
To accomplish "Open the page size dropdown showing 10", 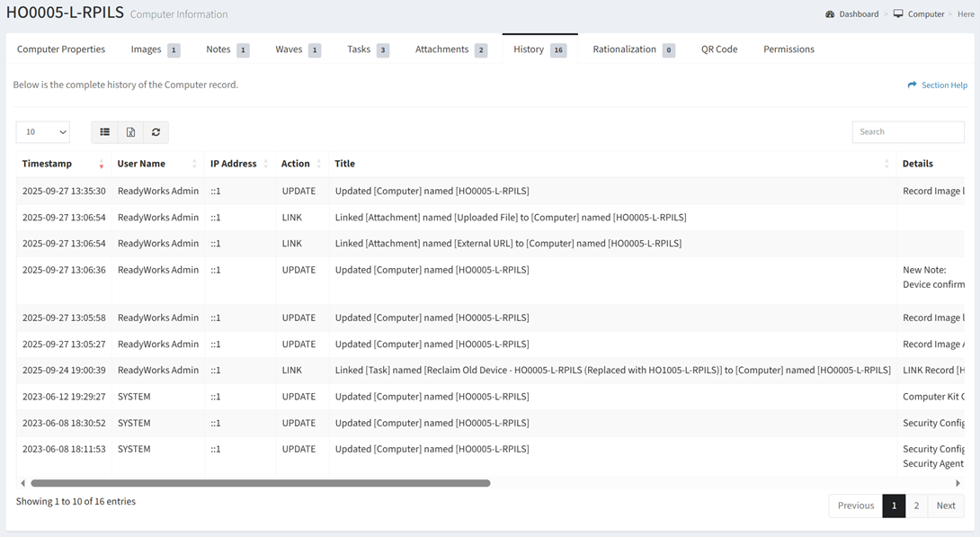I will coord(42,132).
